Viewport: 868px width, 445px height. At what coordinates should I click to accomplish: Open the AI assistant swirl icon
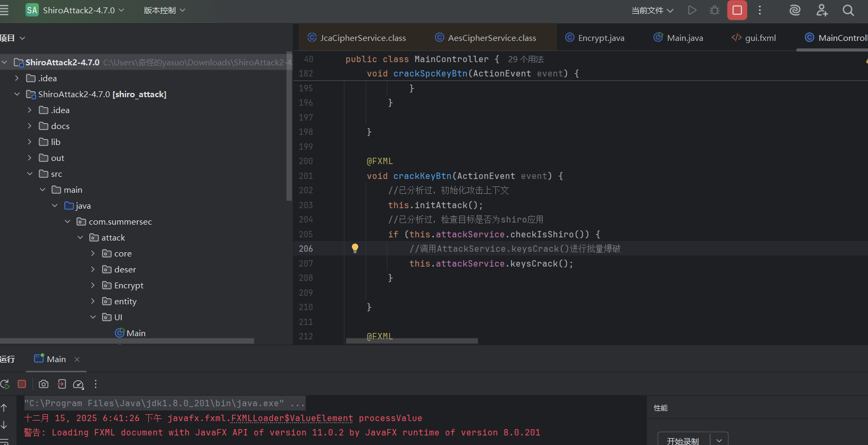point(795,10)
